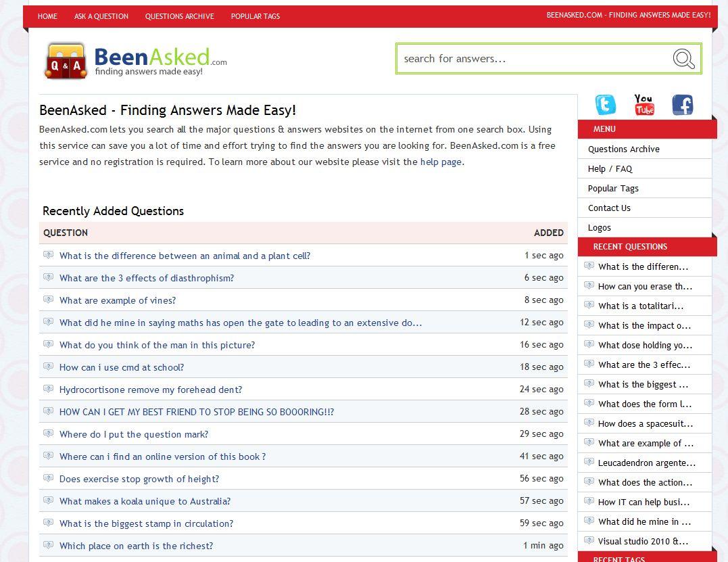Click the '1 sec ago' timestamp

pyautogui.click(x=543, y=255)
